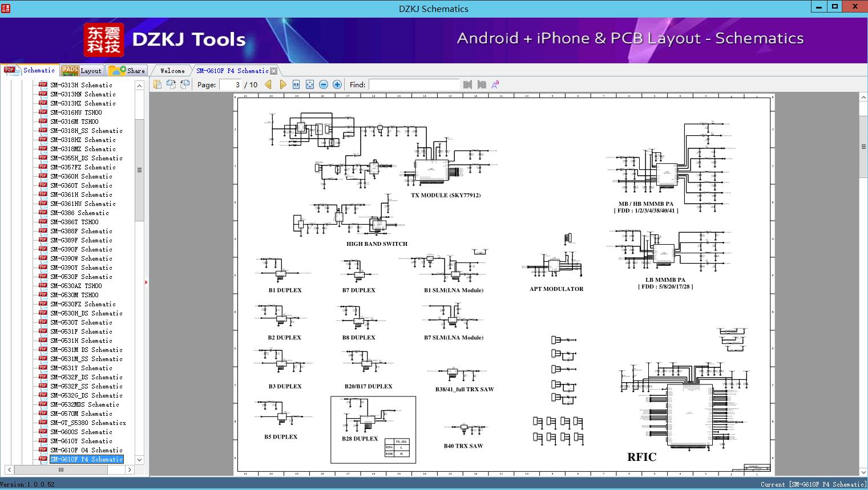Select SM-G531M_SS Schematic entry

(86, 359)
